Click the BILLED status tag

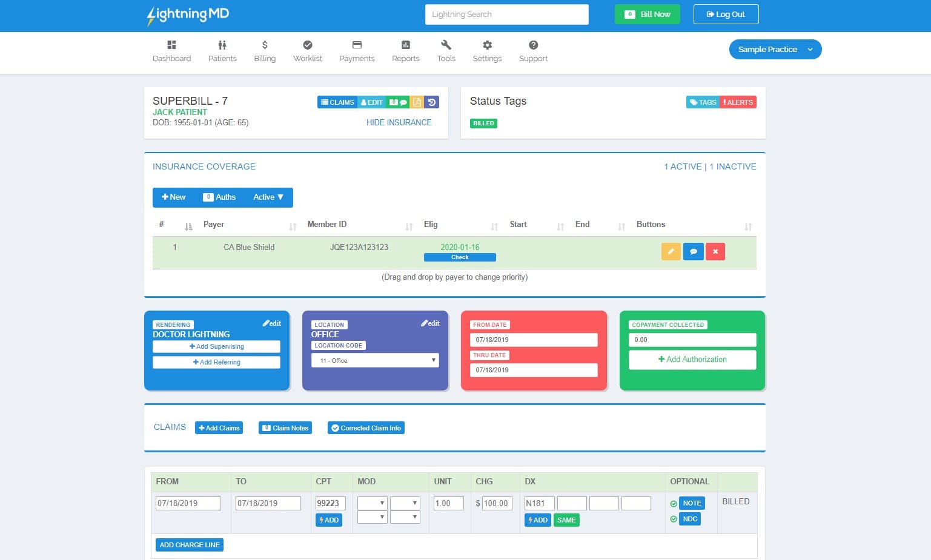[483, 123]
